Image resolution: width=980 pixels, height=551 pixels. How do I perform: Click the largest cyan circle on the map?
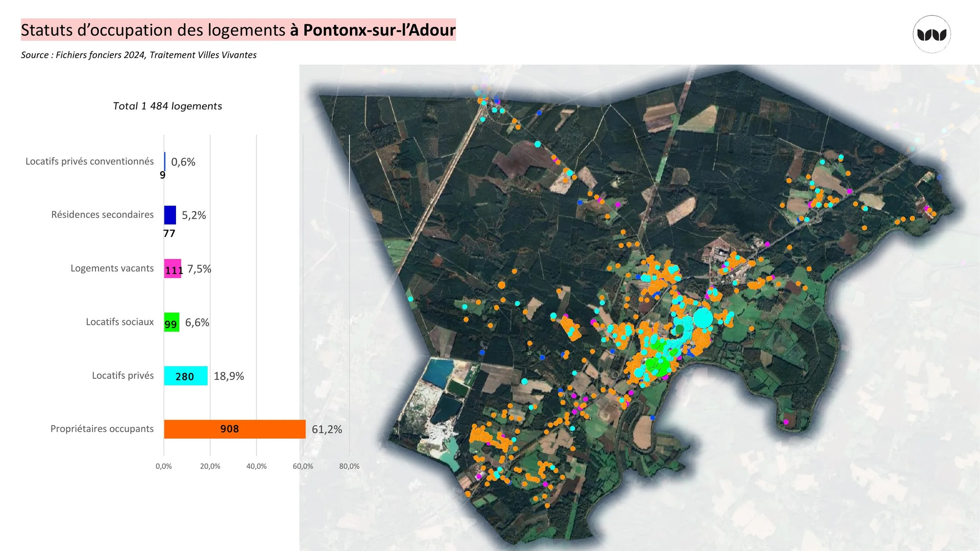(x=703, y=318)
